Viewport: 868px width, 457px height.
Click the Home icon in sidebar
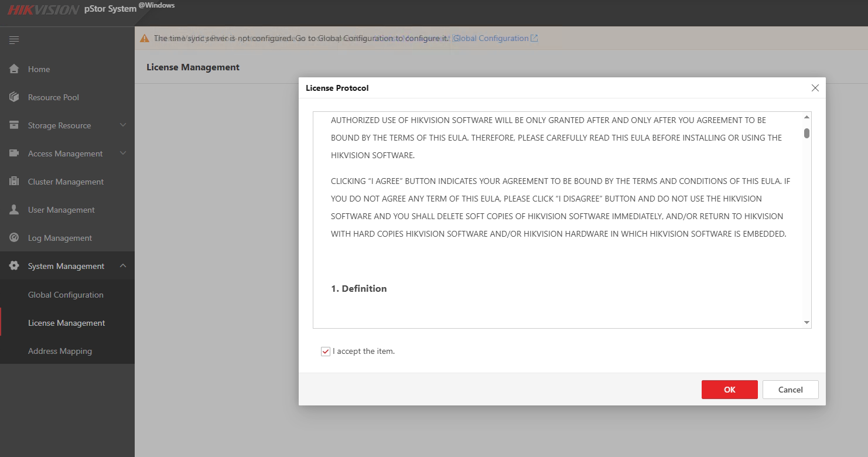(x=14, y=69)
